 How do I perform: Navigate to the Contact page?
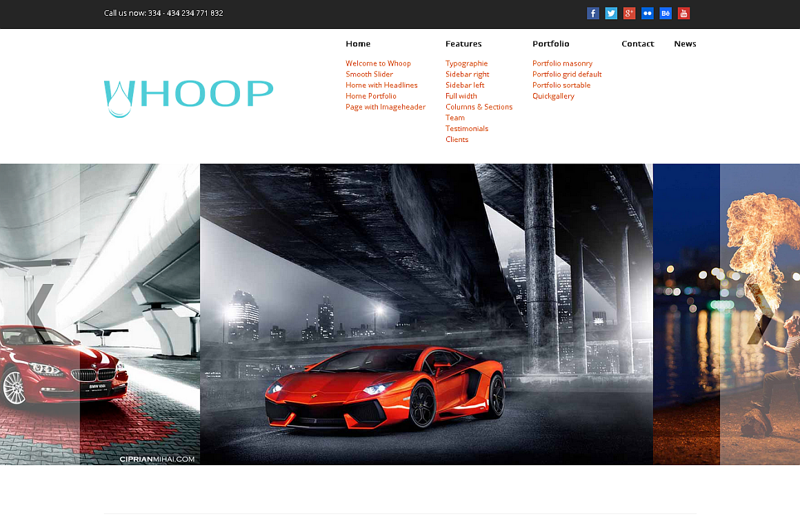click(637, 44)
